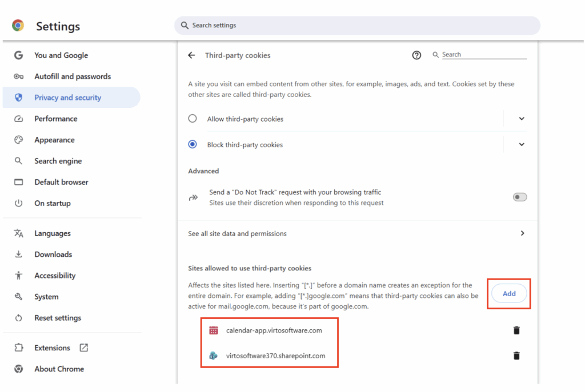
Task: Go to Autofill and passwords section
Action: (72, 76)
